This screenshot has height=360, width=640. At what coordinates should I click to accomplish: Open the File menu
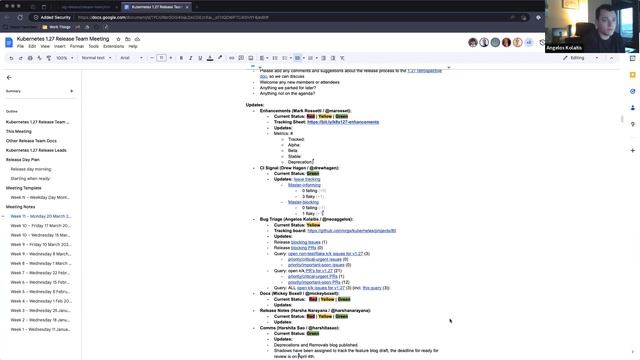pos(20,47)
